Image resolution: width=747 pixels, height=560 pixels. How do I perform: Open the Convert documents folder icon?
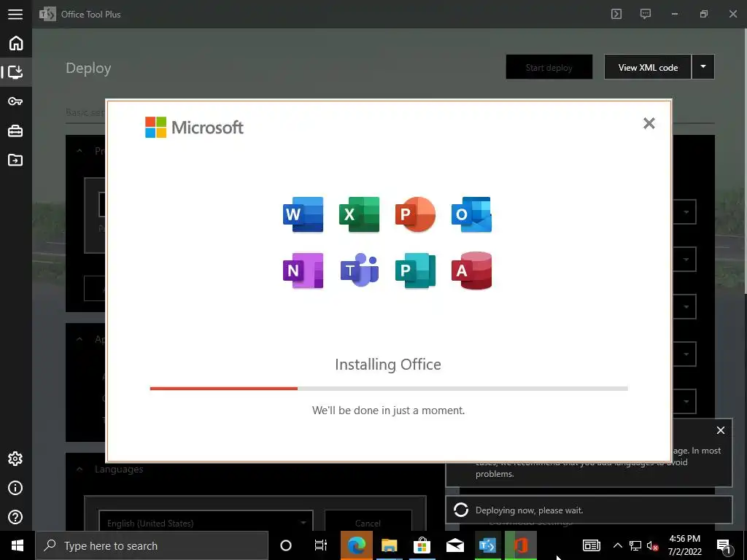(15, 160)
